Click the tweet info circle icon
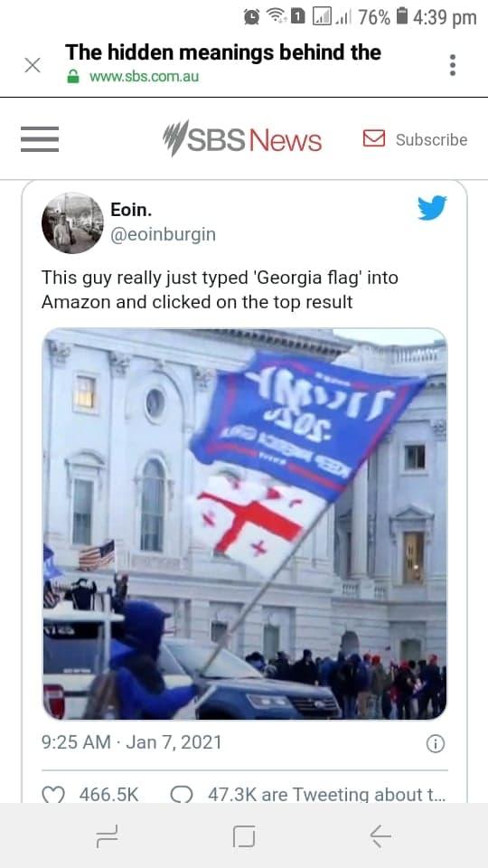488x868 pixels. pyautogui.click(x=436, y=744)
